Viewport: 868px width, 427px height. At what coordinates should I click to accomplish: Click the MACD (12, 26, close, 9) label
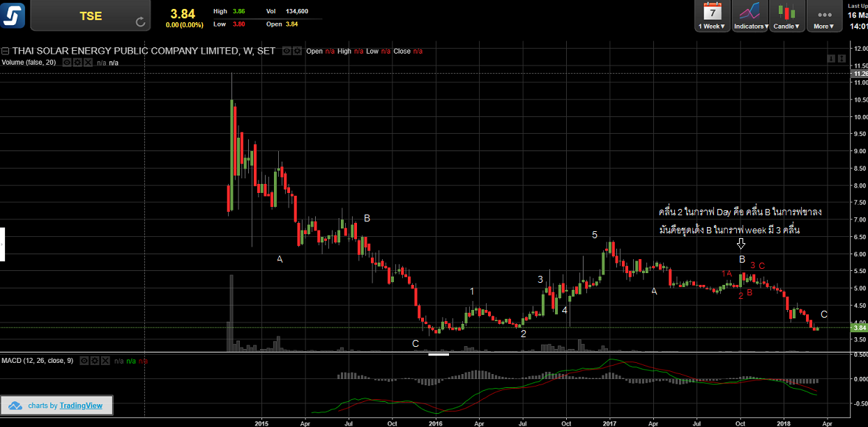38,361
